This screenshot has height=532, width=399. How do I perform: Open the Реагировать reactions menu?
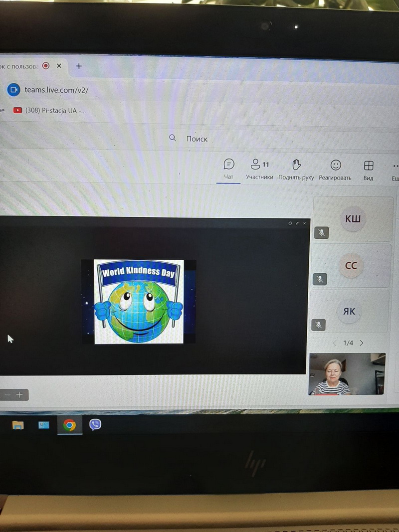(x=336, y=169)
